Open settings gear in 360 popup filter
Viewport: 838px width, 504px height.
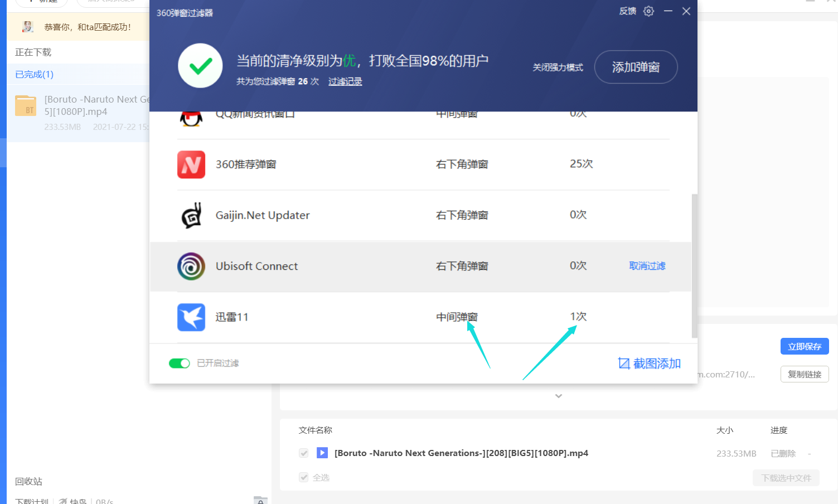click(648, 11)
